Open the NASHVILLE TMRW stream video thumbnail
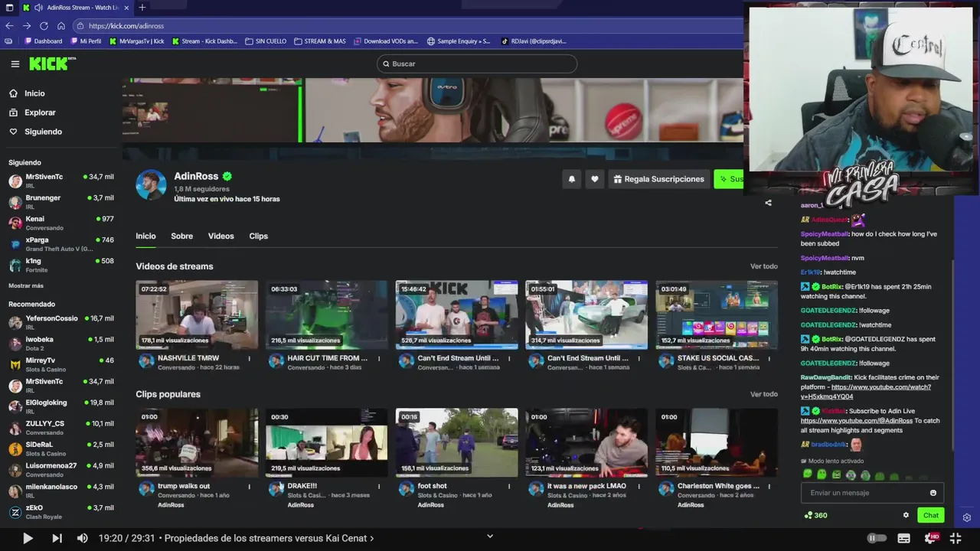The width and height of the screenshot is (980, 551). (197, 315)
